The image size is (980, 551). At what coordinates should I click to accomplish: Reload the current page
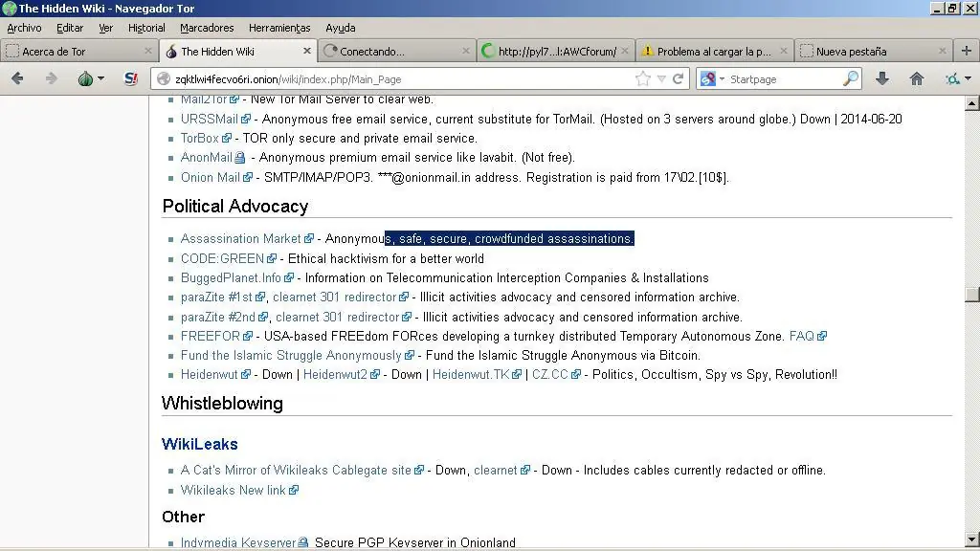point(679,78)
